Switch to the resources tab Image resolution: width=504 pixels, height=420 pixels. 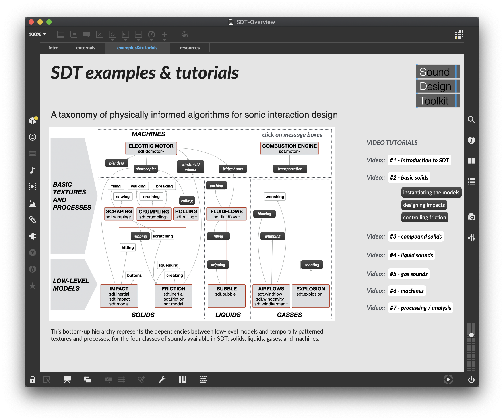190,48
